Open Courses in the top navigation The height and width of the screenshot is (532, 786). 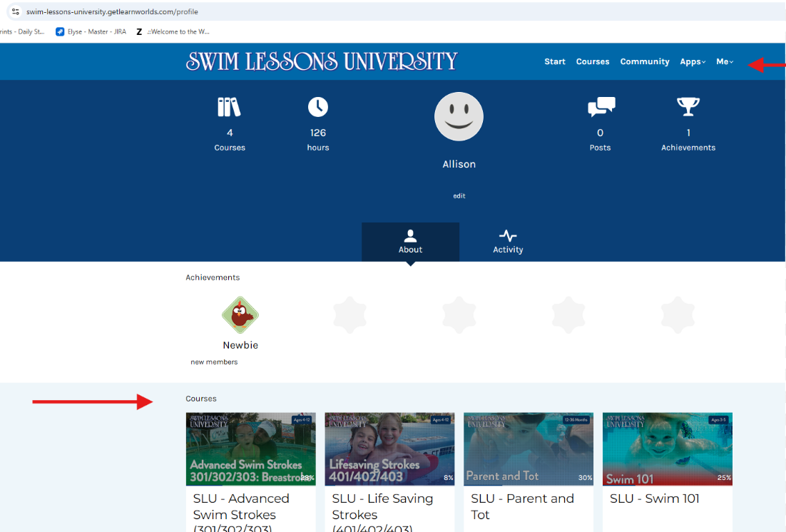coord(593,61)
